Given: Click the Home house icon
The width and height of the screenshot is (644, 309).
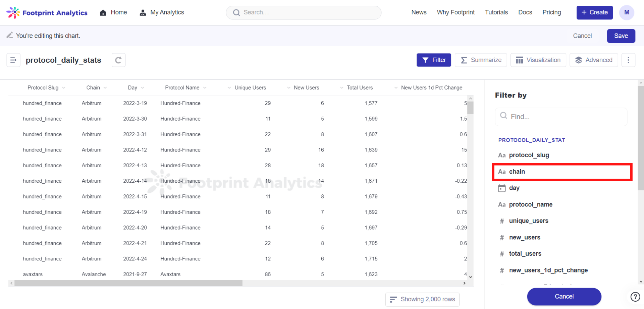Looking at the screenshot, I should pyautogui.click(x=103, y=13).
